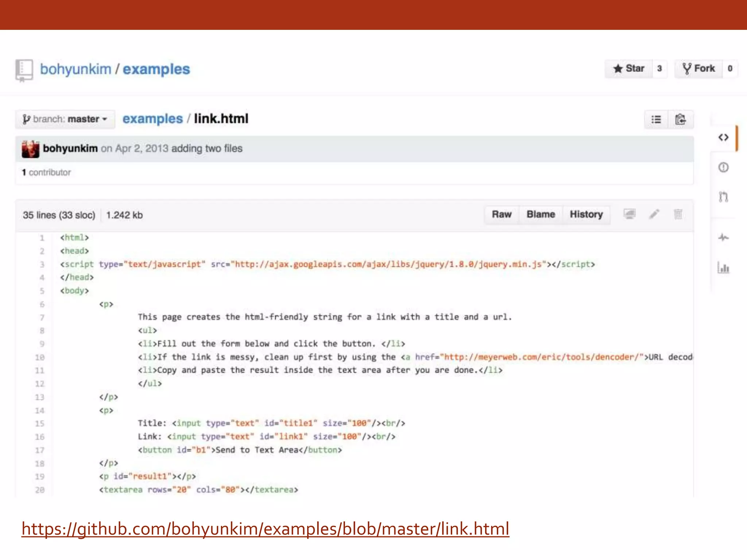Image resolution: width=747 pixels, height=560 pixels.
Task: Click the '1.242 kb' file size text
Action: [124, 215]
